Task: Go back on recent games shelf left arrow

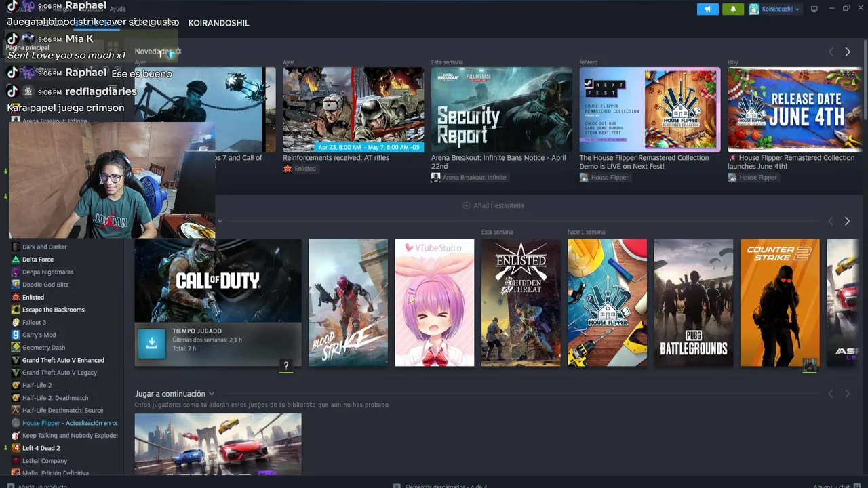Action: click(x=831, y=221)
